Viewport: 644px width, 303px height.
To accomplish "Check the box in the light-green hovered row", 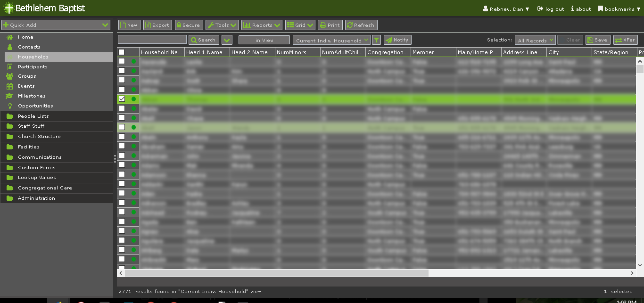I will [x=122, y=127].
